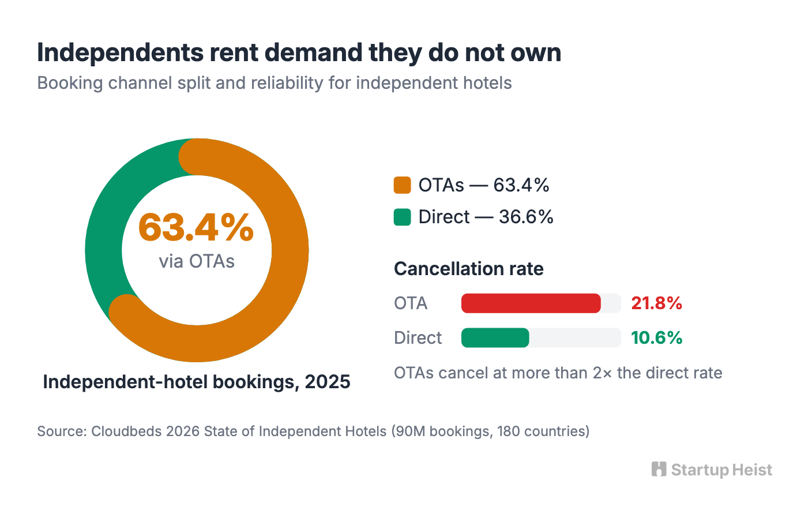Click the 63.4% center donut value
This screenshot has height=518, width=812.
coord(196,227)
